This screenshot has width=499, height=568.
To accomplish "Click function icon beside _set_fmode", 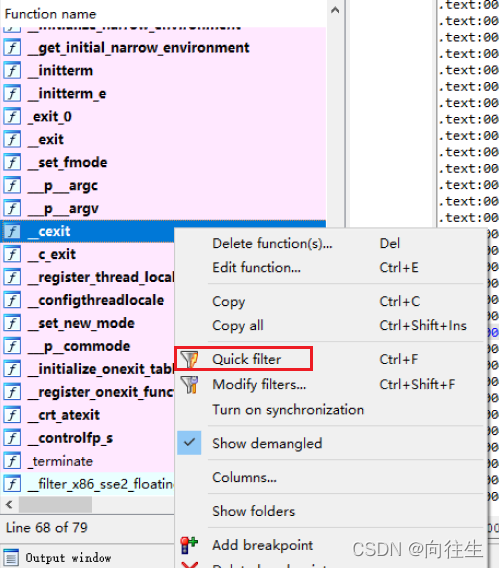I will tap(12, 162).
